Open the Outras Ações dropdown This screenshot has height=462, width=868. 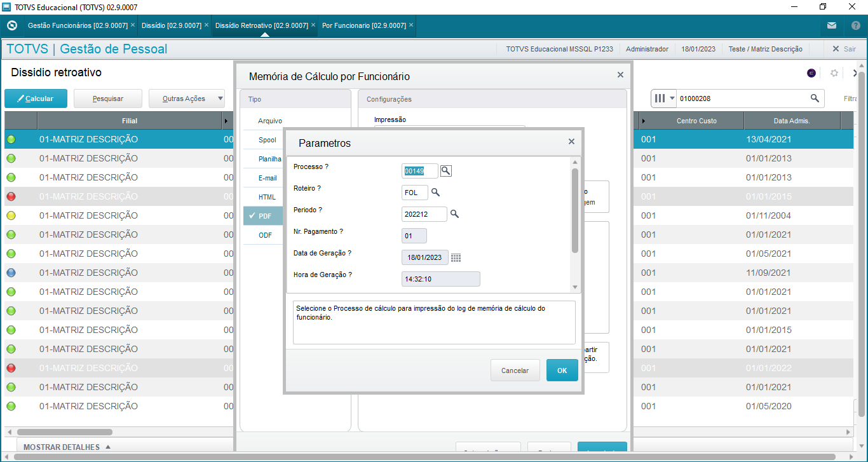(187, 99)
